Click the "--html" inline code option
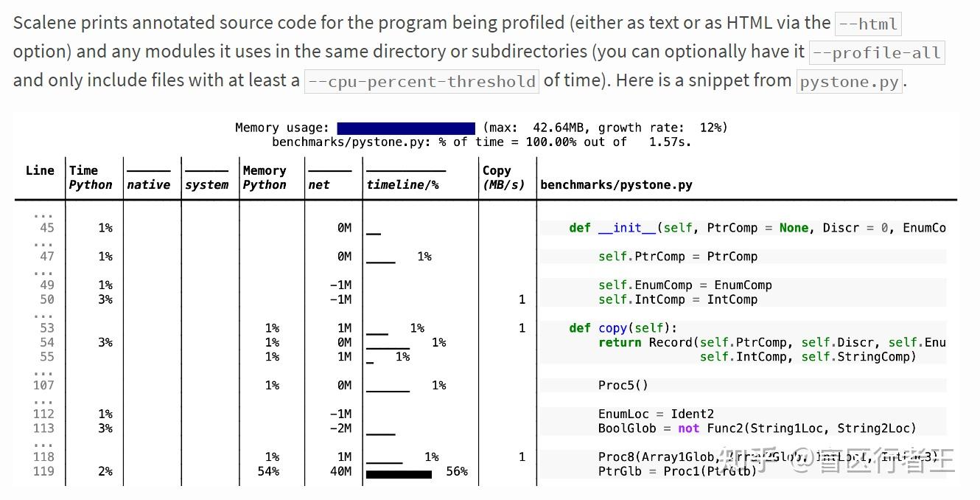The width and height of the screenshot is (980, 500). [868, 24]
